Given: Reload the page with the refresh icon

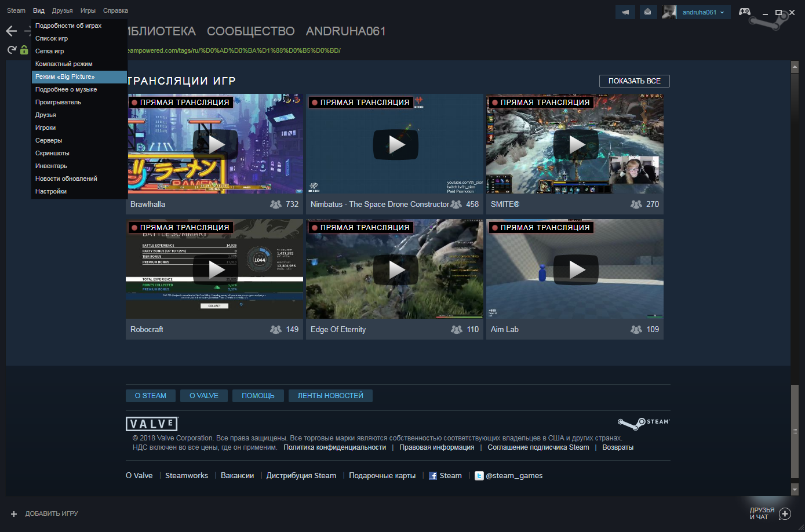Looking at the screenshot, I should click(x=12, y=50).
